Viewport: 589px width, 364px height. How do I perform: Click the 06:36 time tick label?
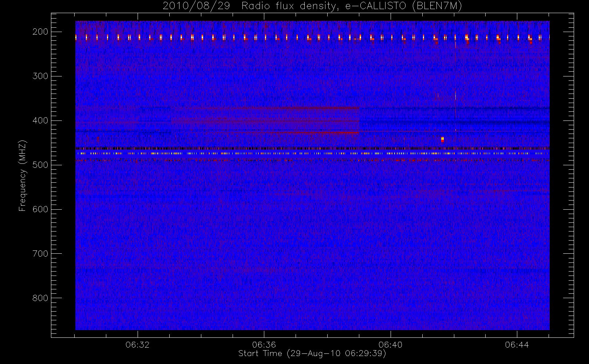click(x=264, y=345)
